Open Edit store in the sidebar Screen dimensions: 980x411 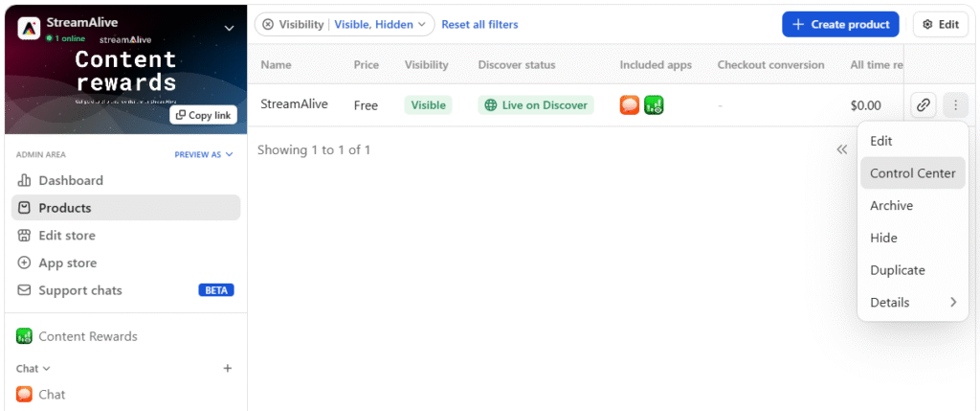(125, 236)
